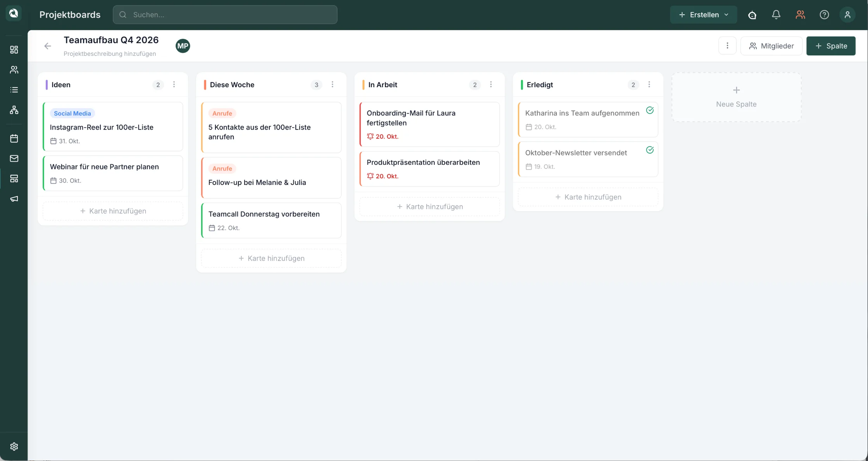Open the Webinar für neue Partner planen card
Viewport: 868px width, 461px height.
[x=113, y=173]
